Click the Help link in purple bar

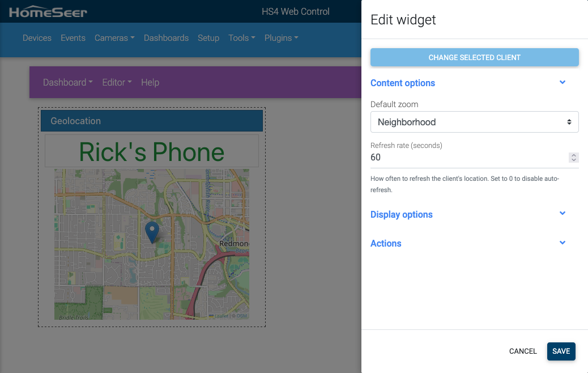point(150,82)
